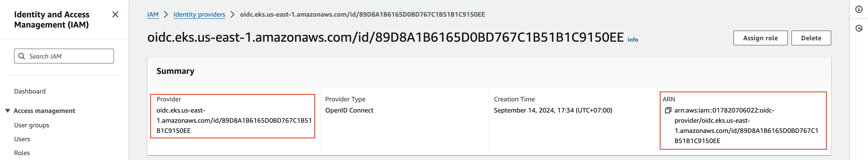
Task: Click the breadcrumb chevron after IAM
Action: 166,15
